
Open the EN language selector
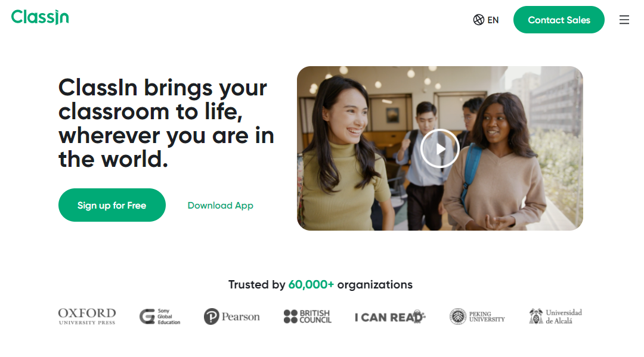[x=486, y=20]
